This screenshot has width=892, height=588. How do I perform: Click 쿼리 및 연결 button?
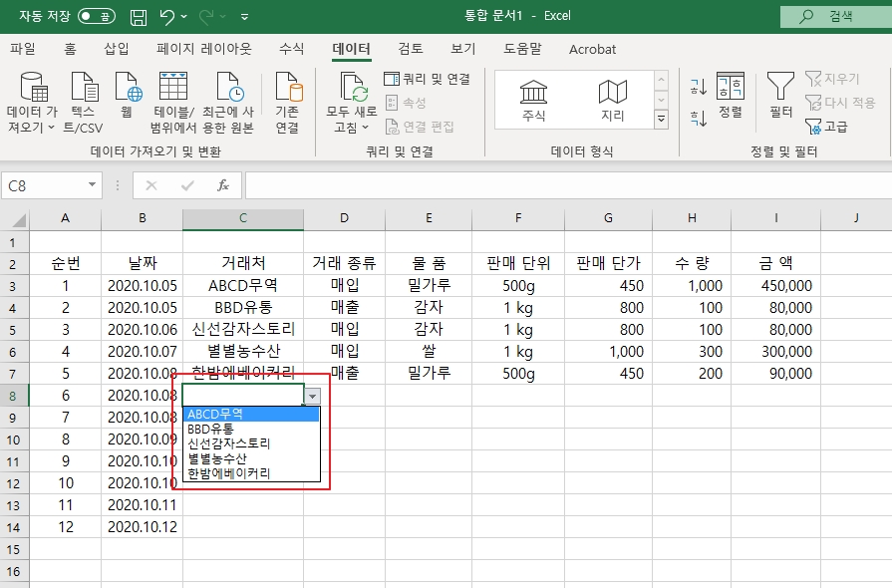point(428,79)
